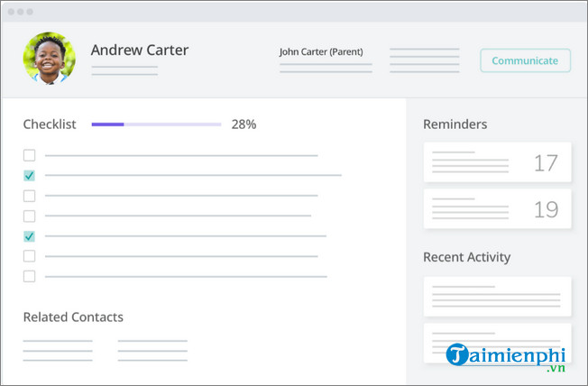Mark the sixth checklist item checkbox
The height and width of the screenshot is (386, 588).
[30, 256]
